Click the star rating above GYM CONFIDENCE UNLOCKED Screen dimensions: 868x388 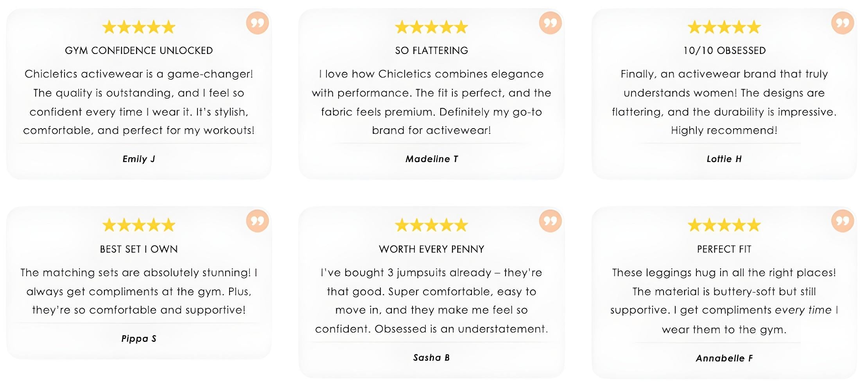139,27
